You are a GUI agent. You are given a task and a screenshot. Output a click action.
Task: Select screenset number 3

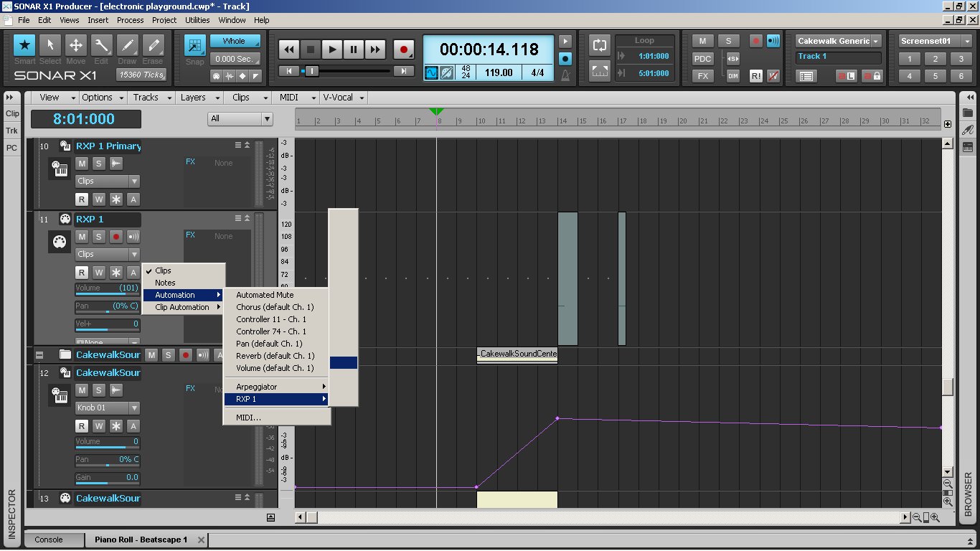click(961, 59)
